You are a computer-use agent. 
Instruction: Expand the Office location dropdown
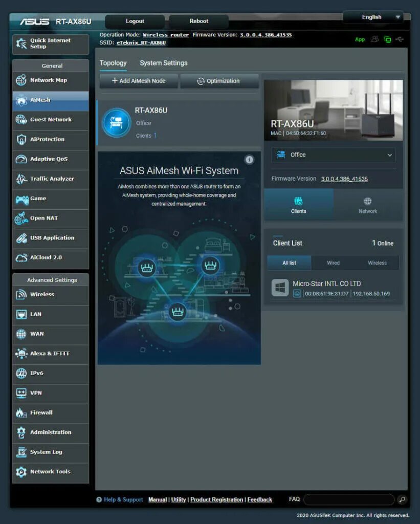[x=333, y=155]
